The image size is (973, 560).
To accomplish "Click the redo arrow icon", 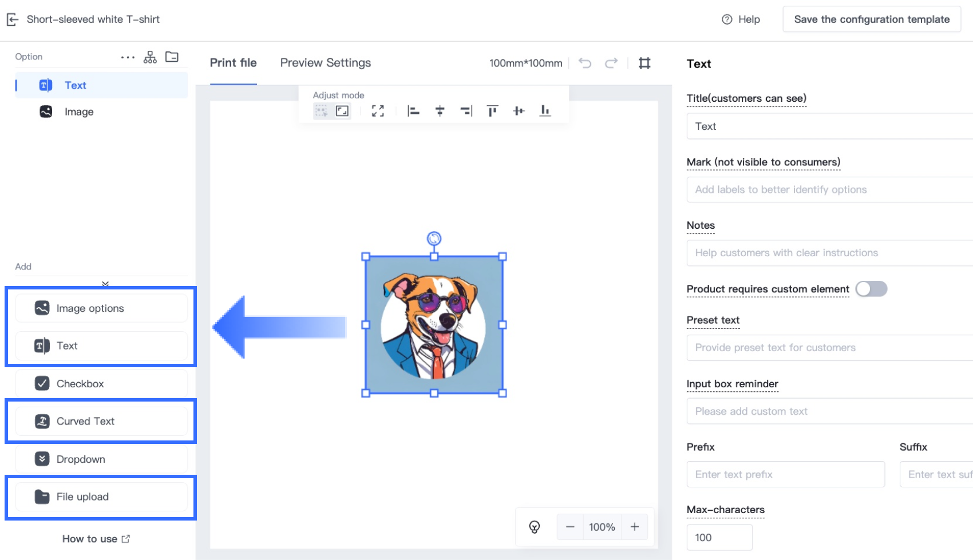I will [x=611, y=63].
